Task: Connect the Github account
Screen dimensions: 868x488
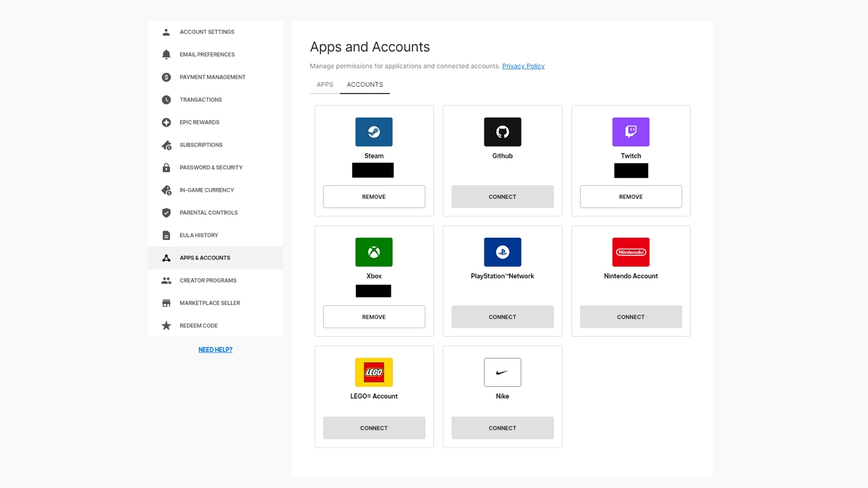Action: pos(502,197)
